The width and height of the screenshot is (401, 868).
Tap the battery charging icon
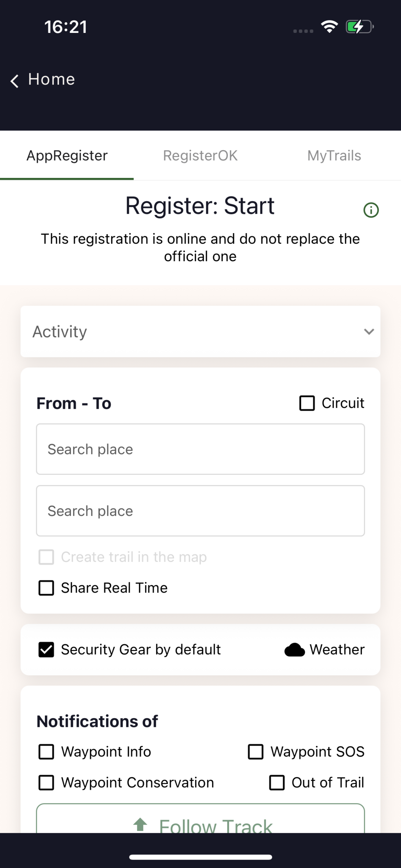(x=360, y=26)
